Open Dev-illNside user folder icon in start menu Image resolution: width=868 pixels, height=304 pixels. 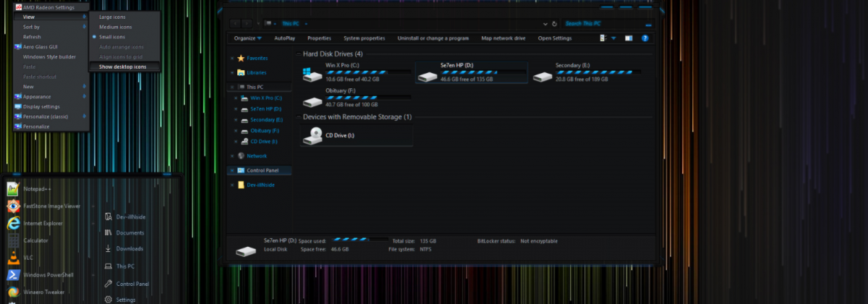coord(109,216)
